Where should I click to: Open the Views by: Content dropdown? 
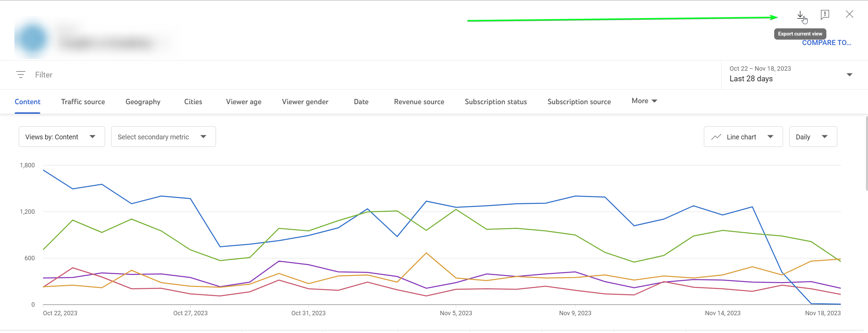click(x=62, y=137)
